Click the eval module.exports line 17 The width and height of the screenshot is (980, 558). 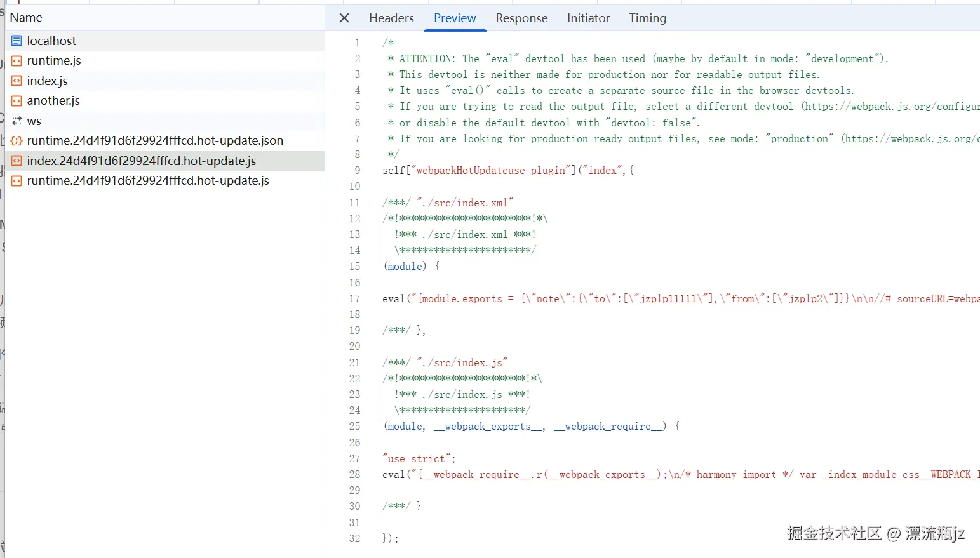(x=681, y=298)
